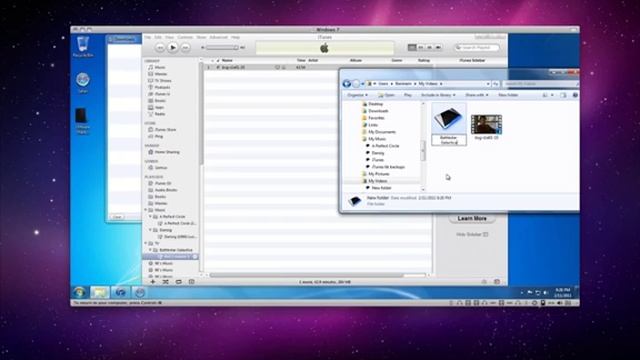Open the iTunes Edit menu
The image size is (640, 360).
[x=158, y=37]
